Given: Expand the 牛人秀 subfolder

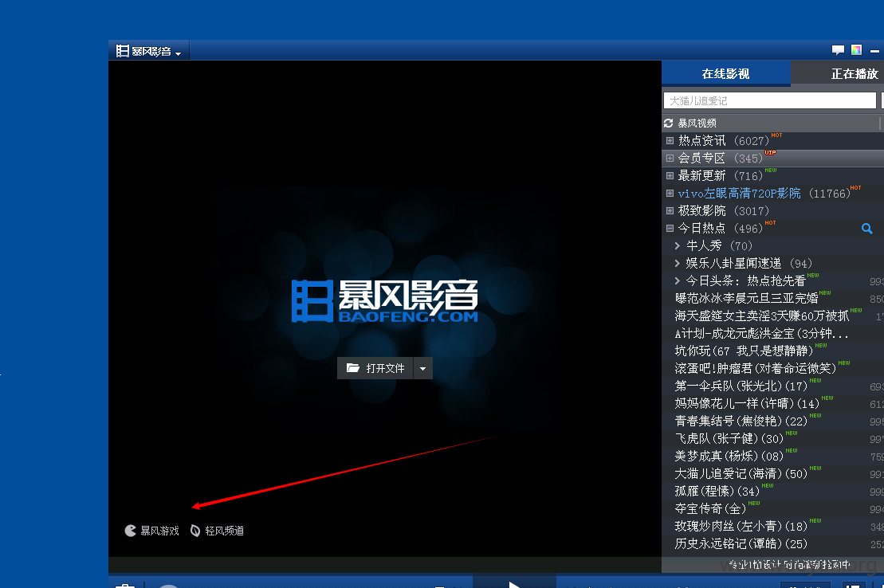Looking at the screenshot, I should pyautogui.click(x=677, y=246).
